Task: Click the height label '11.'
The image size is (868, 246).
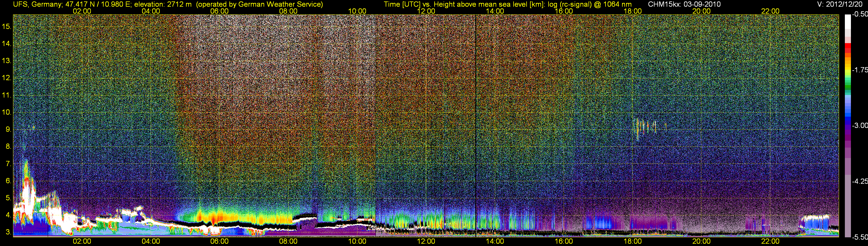Action: pyautogui.click(x=7, y=95)
